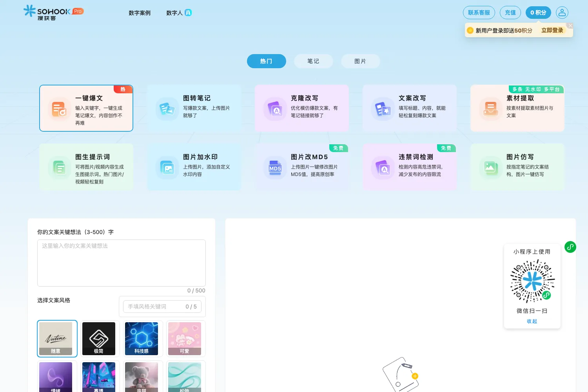Select the teal wave style thumbnail
Image resolution: width=588 pixels, height=392 pixels.
[185, 377]
